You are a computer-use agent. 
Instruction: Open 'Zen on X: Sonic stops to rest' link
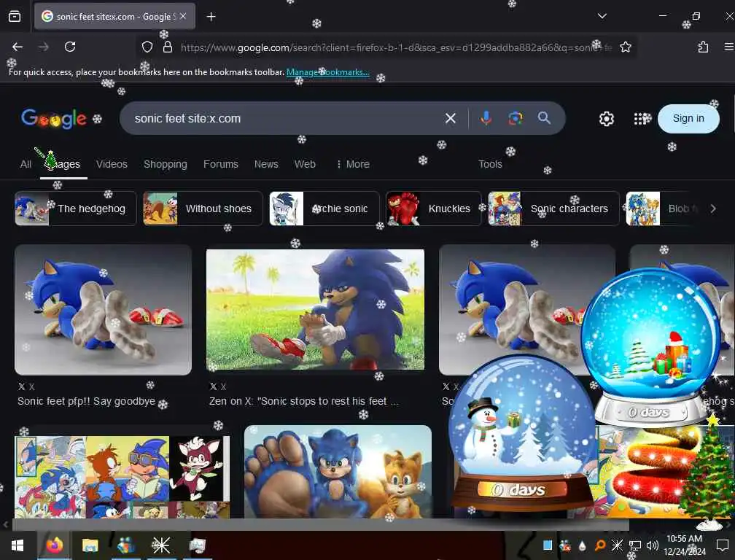[304, 401]
